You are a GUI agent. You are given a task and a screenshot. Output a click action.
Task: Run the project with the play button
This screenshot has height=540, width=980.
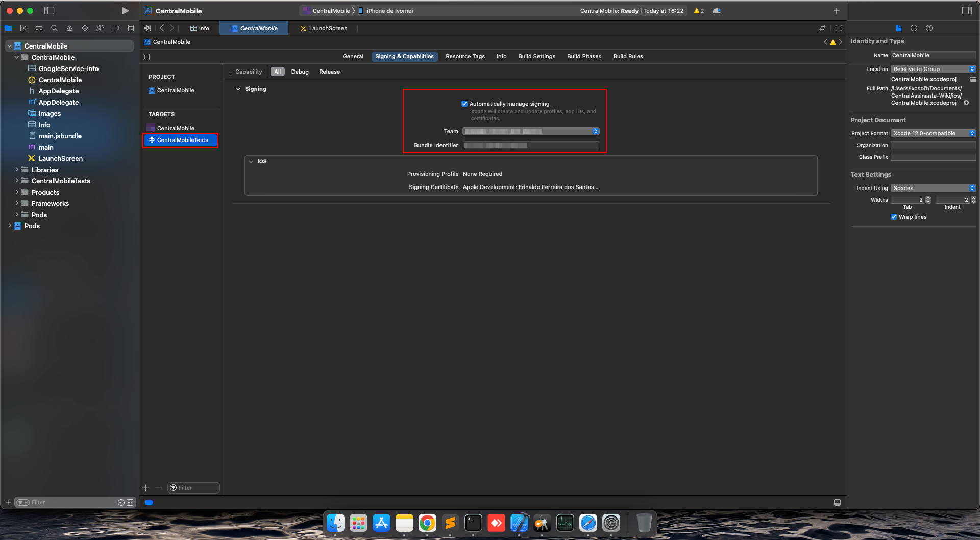tap(125, 10)
